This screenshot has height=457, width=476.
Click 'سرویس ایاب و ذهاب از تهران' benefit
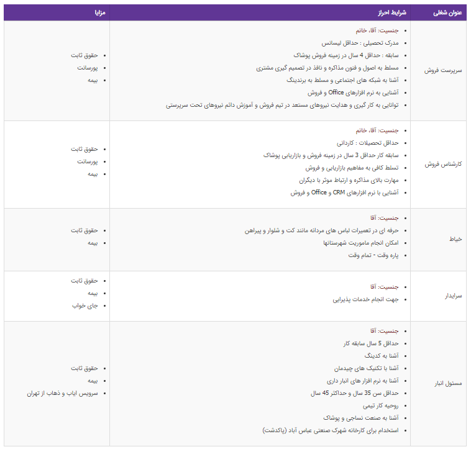pyautogui.click(x=63, y=393)
